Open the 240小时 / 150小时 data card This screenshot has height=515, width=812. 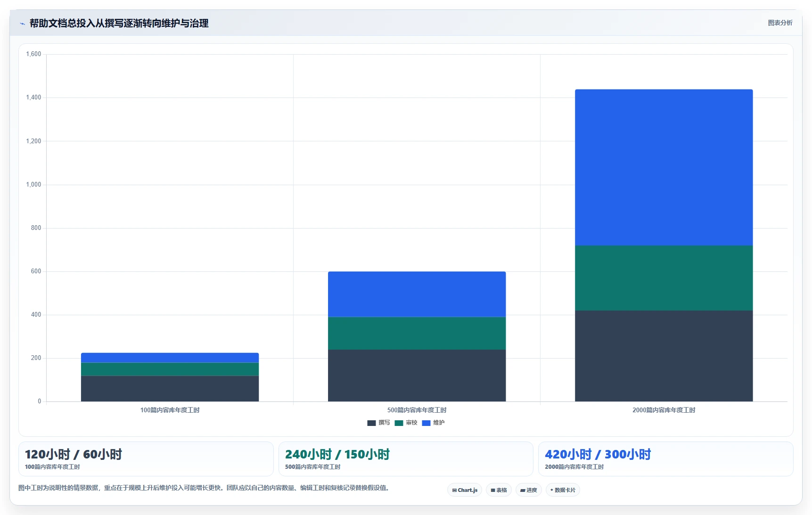point(406,459)
